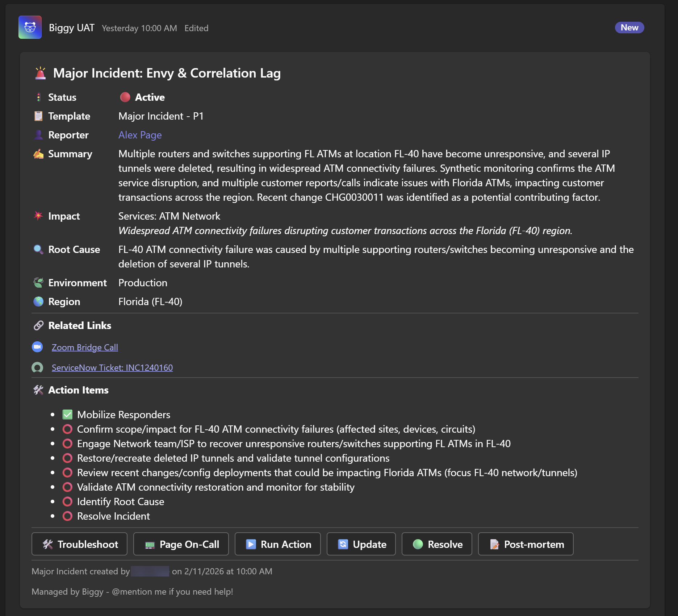Click the Page On-Call button
The height and width of the screenshot is (616, 678).
(181, 544)
